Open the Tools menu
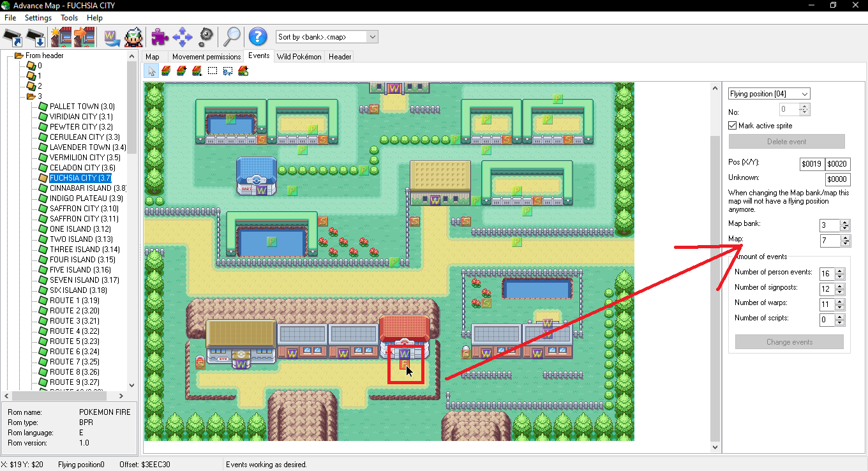The width and height of the screenshot is (868, 471). point(69,18)
